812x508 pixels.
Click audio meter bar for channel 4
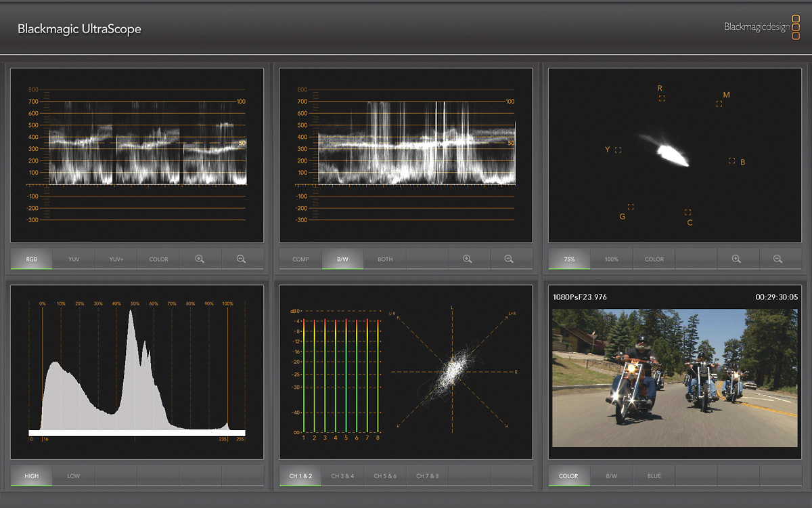click(x=336, y=375)
